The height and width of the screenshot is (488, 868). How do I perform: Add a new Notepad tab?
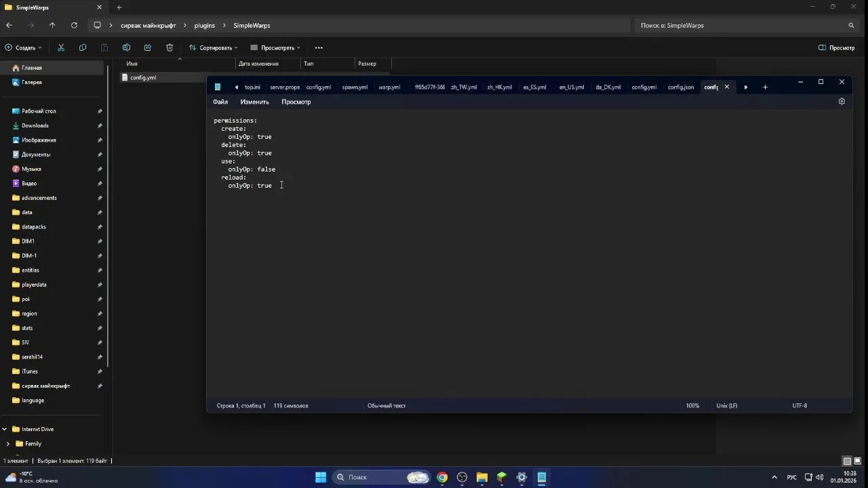(765, 87)
